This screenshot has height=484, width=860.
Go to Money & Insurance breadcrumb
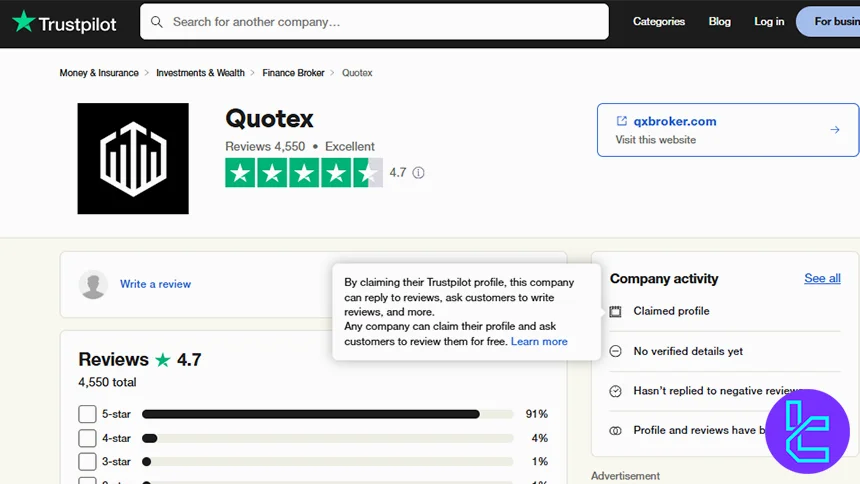[x=99, y=73]
